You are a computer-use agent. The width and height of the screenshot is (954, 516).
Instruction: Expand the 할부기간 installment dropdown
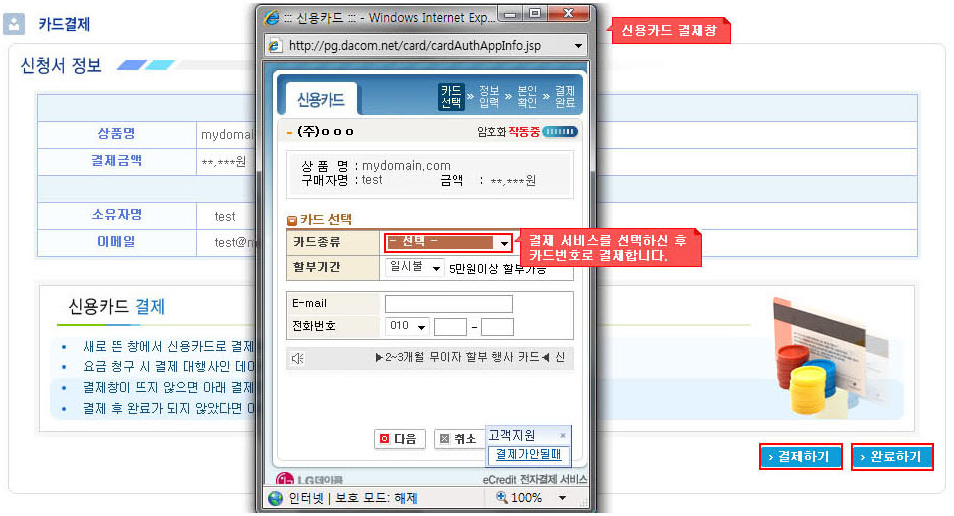[x=437, y=269]
